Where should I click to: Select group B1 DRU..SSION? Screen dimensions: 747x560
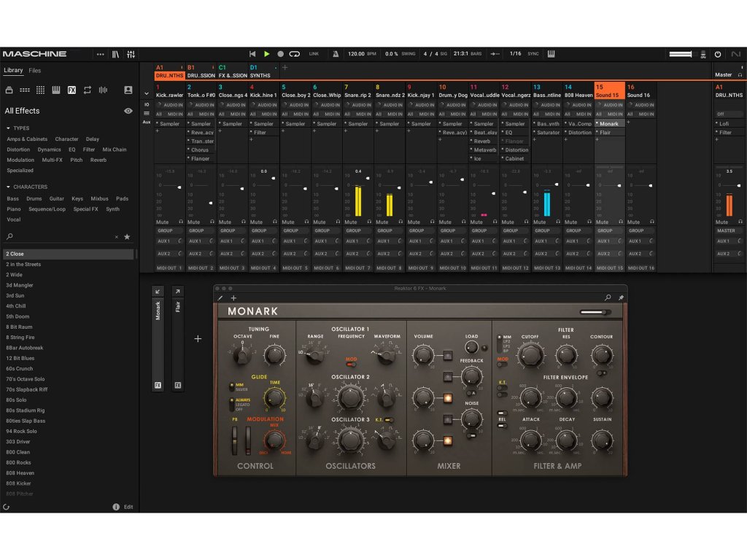(201, 71)
